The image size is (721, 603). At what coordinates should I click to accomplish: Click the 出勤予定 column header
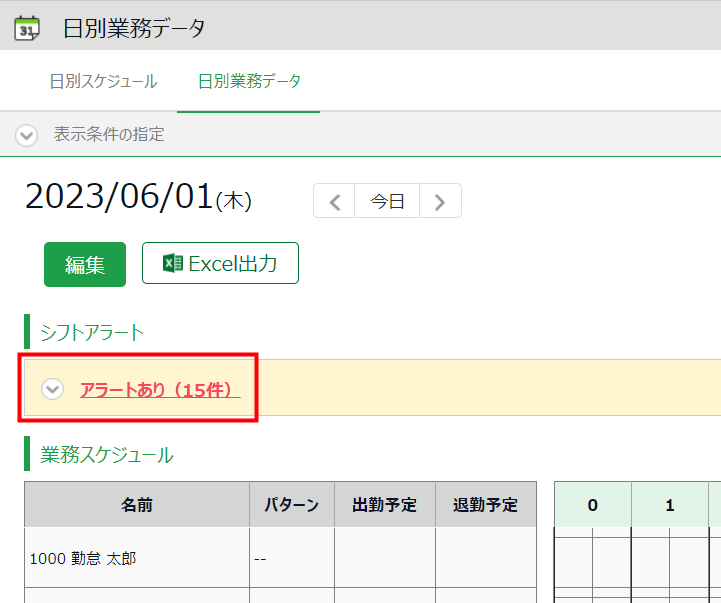tap(385, 505)
